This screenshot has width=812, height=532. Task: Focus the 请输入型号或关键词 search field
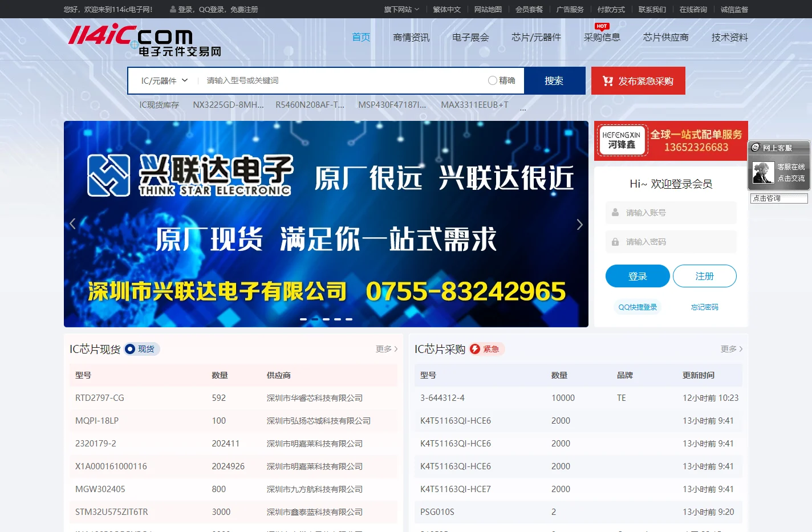click(x=341, y=80)
